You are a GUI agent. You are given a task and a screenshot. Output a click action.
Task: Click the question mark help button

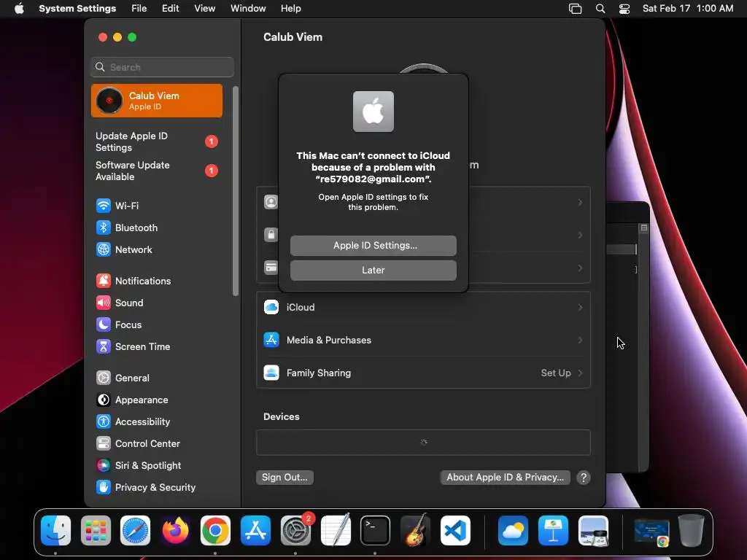click(x=584, y=477)
